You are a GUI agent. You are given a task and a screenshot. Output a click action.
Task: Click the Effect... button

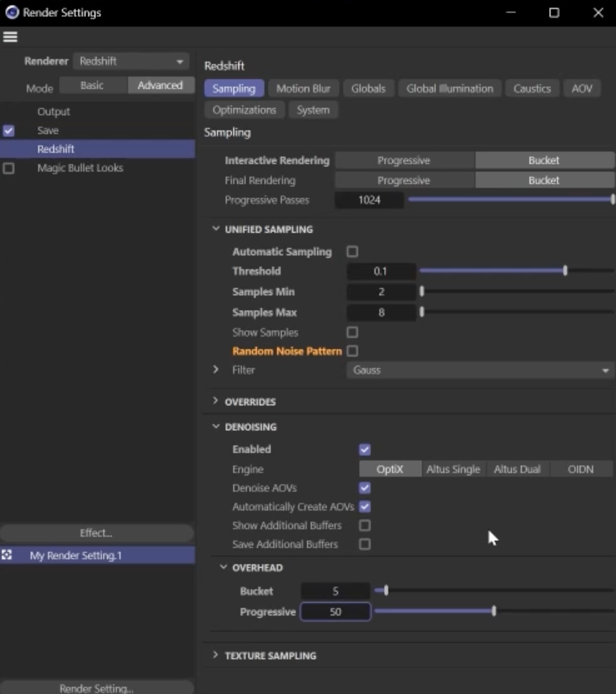[x=97, y=533]
